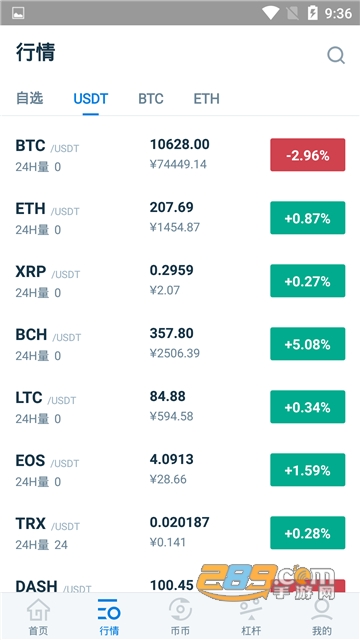Viewport: 360px width, 640px height.
Task: Select the USDT market tab
Action: [x=91, y=98]
